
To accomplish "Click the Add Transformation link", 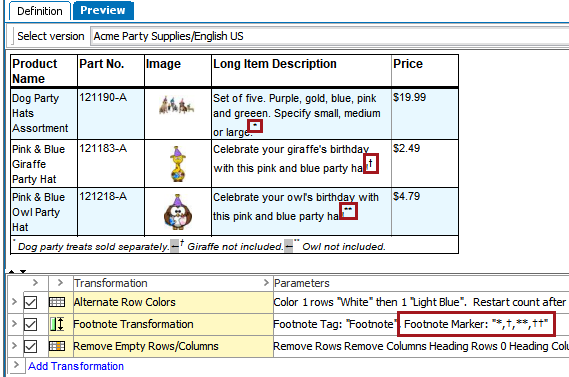I will click(x=76, y=366).
